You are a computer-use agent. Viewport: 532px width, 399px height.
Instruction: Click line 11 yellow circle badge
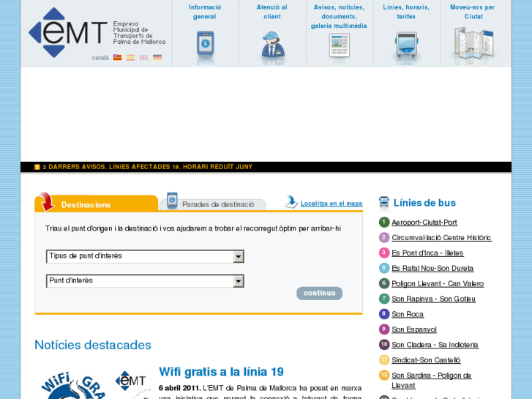383,359
